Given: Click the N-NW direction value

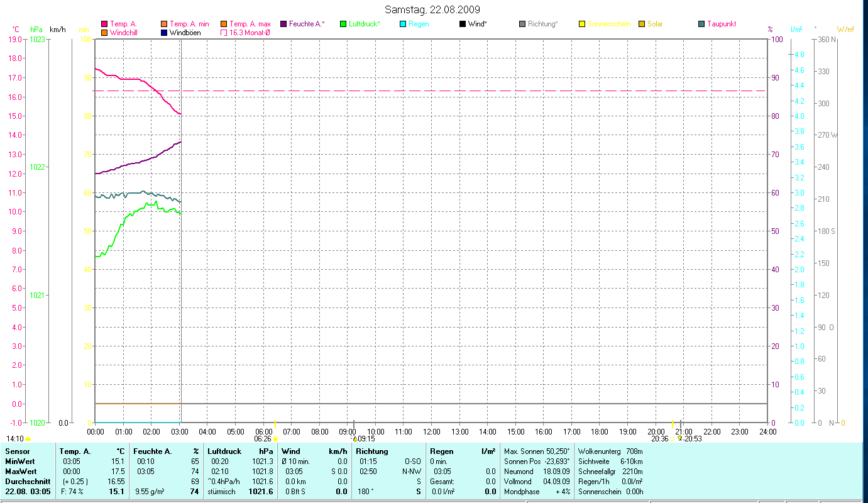Looking at the screenshot, I should pos(412,472).
